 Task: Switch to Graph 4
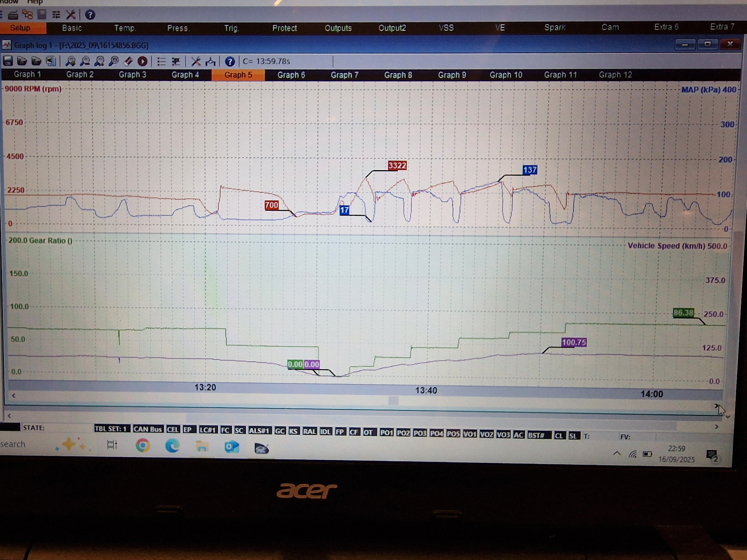click(x=185, y=75)
